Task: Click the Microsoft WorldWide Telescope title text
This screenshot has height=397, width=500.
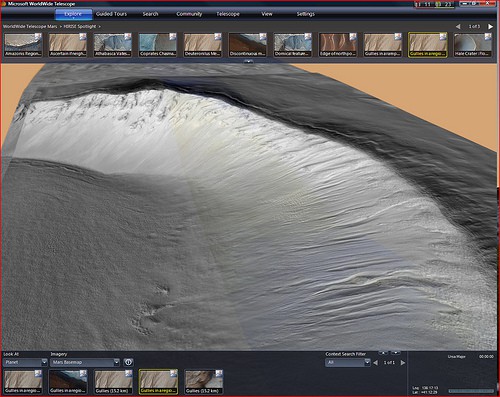Action: click(41, 4)
